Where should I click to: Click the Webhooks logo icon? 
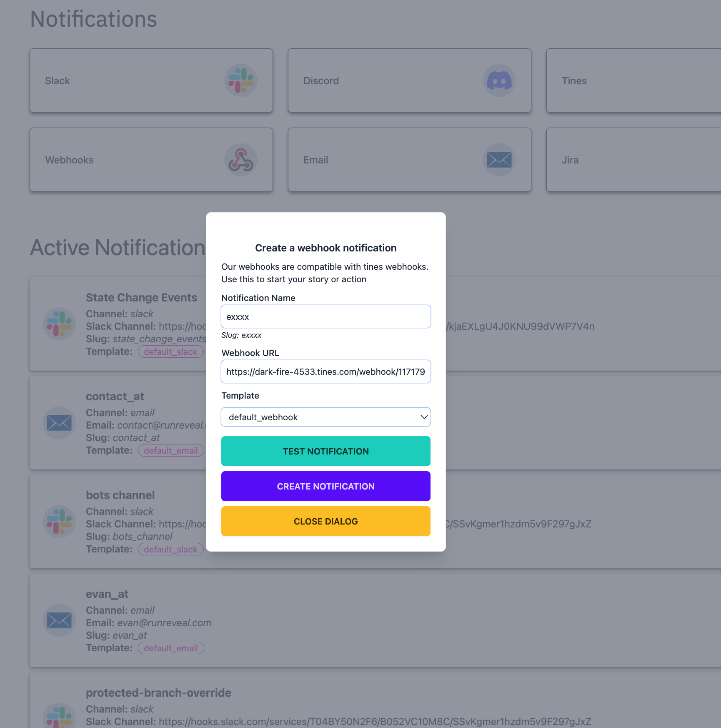point(240,160)
